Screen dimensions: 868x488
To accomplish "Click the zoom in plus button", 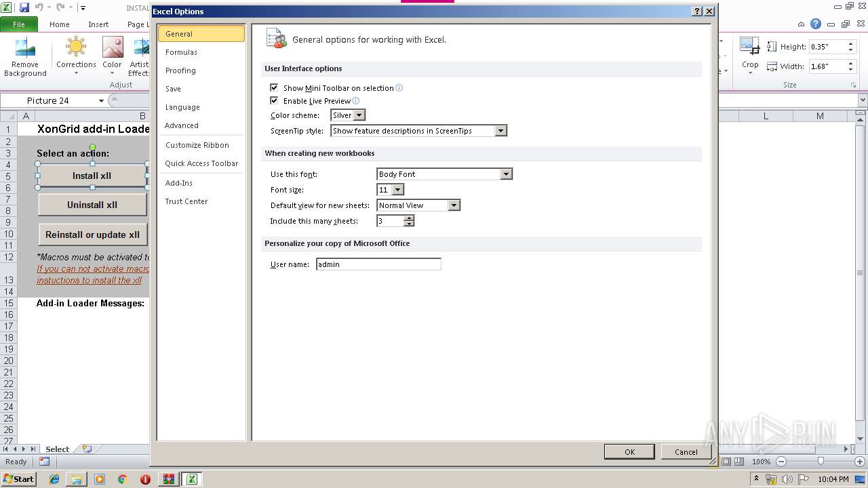I will coord(861,462).
